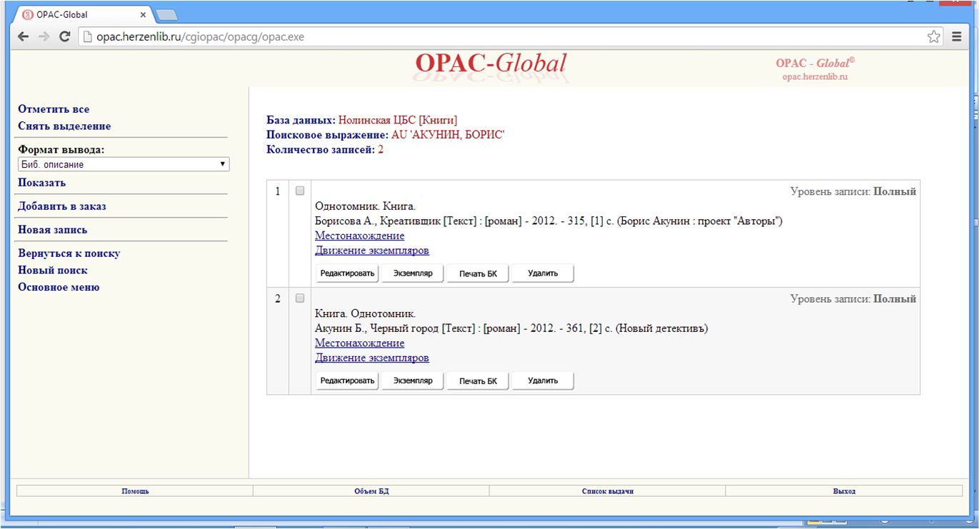Click Экземпляр button for record 2
The image size is (980, 529).
(x=412, y=381)
